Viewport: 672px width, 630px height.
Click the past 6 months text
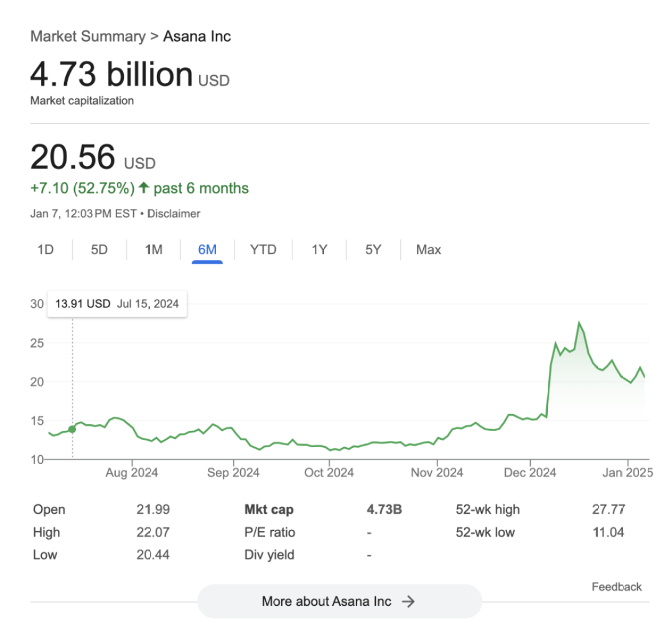pos(201,188)
